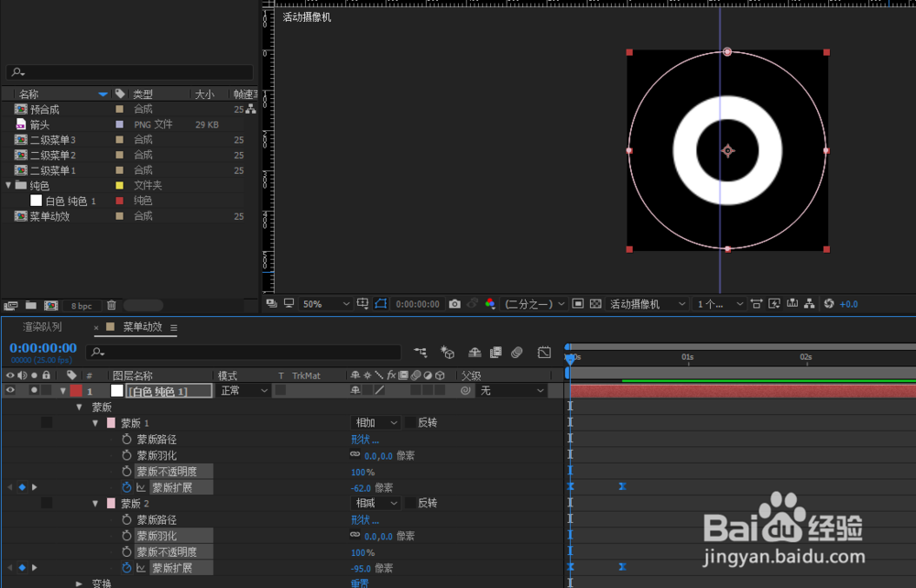Image resolution: width=916 pixels, height=588 pixels.
Task: Click the always preview this view icon
Action: 271,304
